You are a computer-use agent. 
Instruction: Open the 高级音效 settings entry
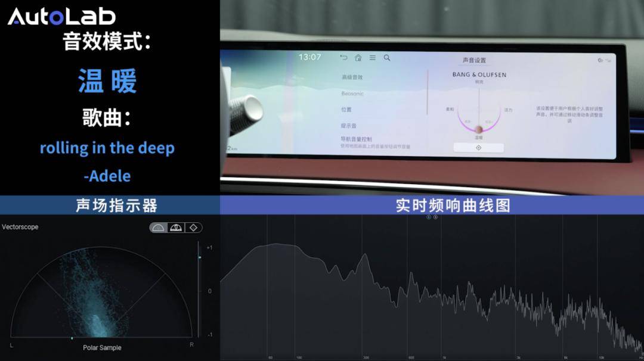(x=352, y=77)
